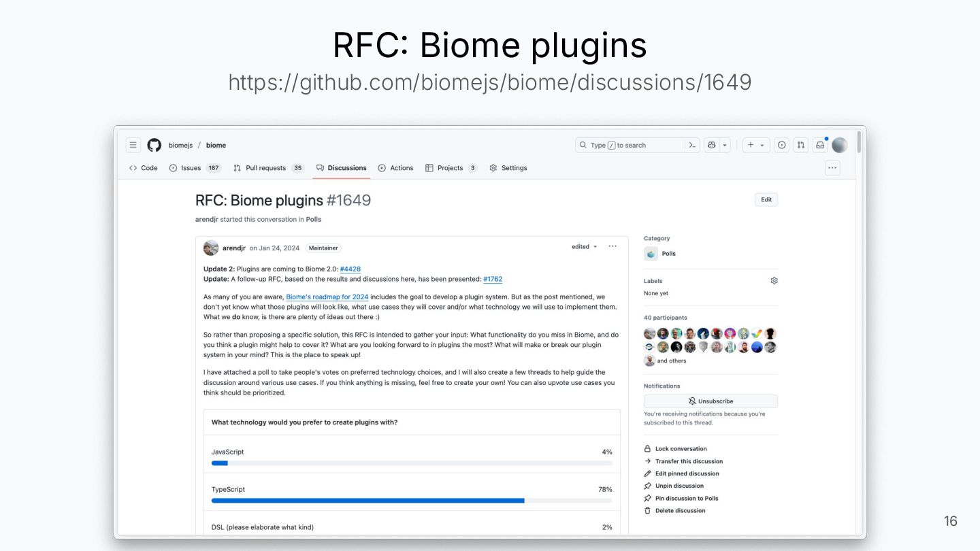Click the Maintainer badge
The image size is (980, 551).
tap(323, 248)
